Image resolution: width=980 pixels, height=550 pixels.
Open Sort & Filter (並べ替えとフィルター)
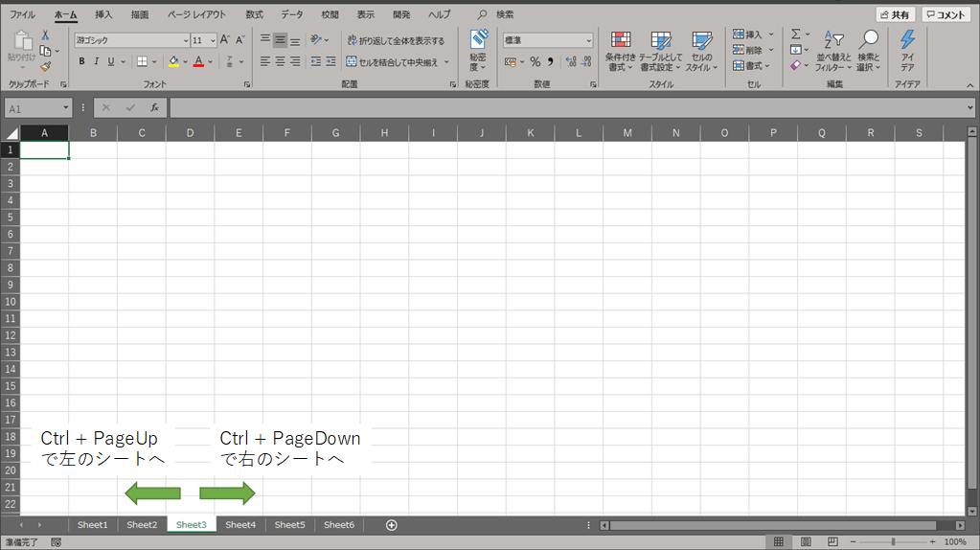pyautogui.click(x=834, y=50)
